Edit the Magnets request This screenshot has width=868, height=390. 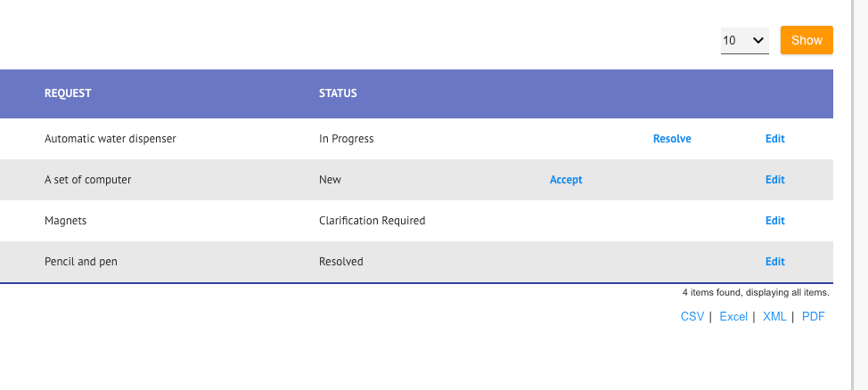[774, 221]
